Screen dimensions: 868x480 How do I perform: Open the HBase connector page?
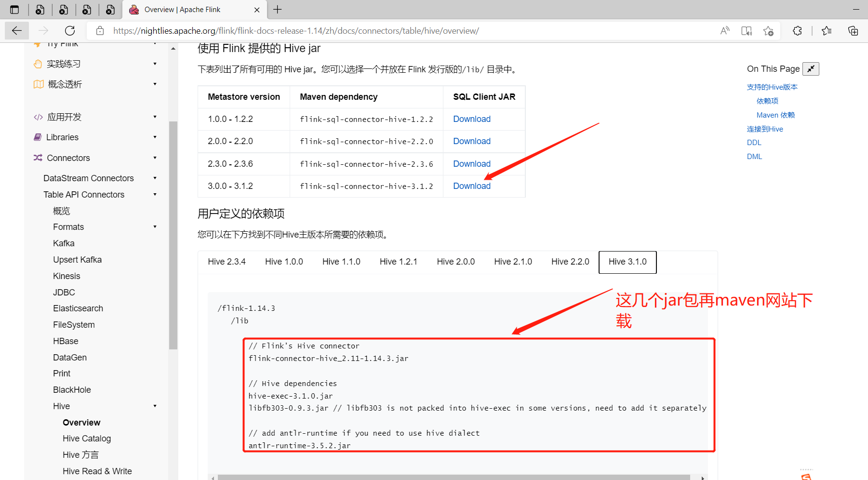(66, 341)
